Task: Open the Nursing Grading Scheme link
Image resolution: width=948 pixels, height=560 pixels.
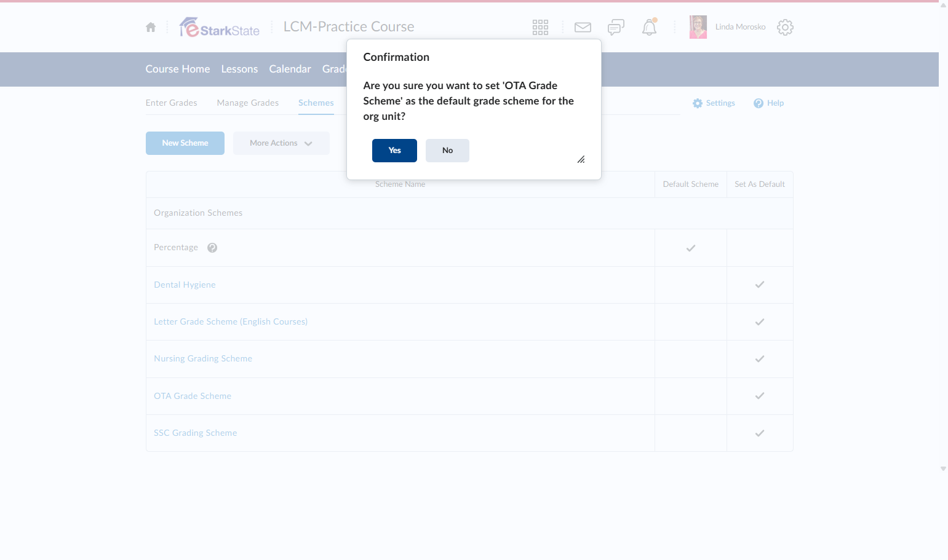Action: (x=203, y=359)
